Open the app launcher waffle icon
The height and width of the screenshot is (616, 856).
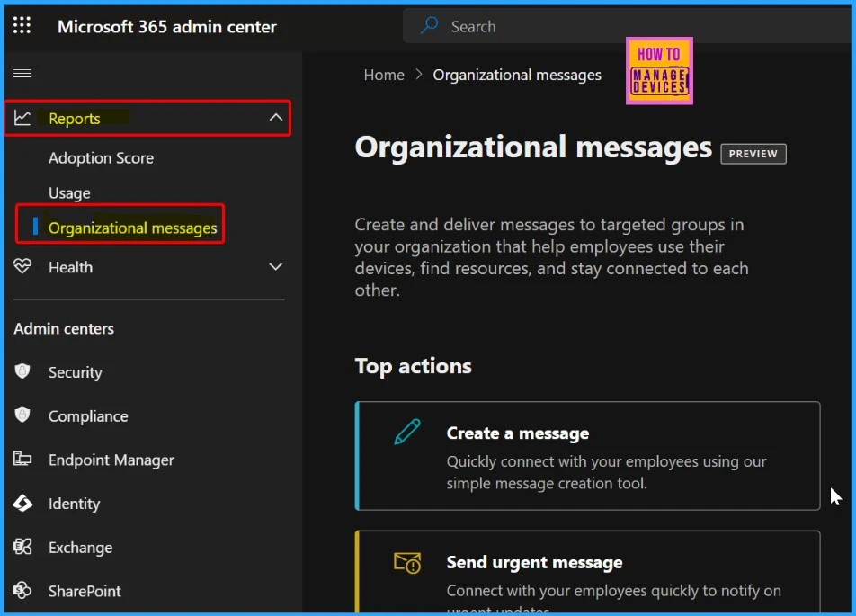tap(22, 25)
